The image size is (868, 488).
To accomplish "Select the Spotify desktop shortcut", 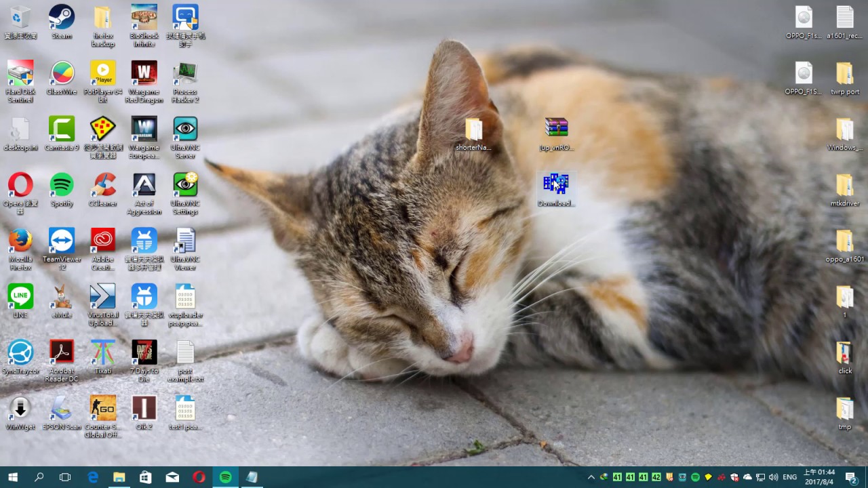I will click(62, 189).
